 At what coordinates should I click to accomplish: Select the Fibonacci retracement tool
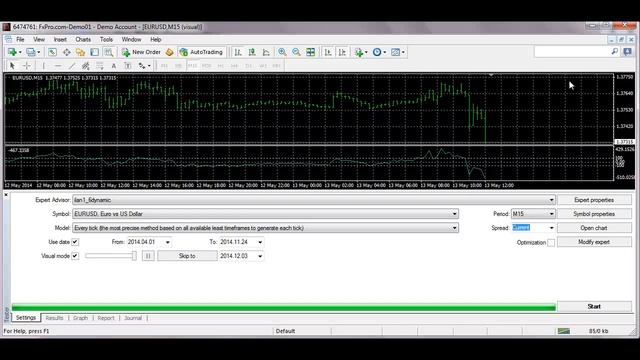[100, 66]
